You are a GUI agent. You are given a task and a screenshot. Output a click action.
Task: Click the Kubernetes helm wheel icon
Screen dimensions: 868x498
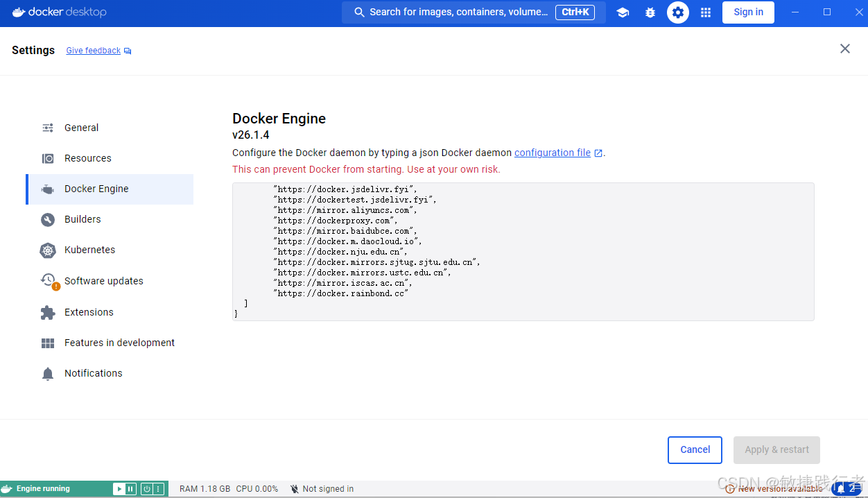[48, 250]
